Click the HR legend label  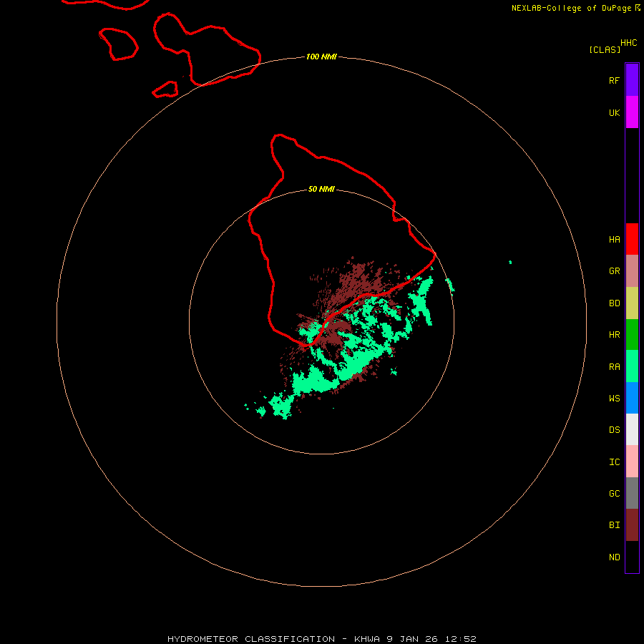coord(614,335)
